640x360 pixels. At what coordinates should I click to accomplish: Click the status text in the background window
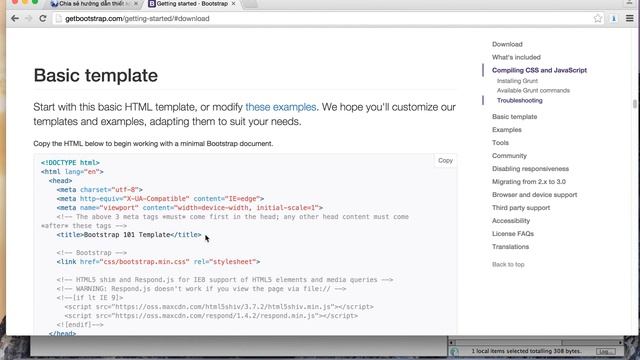point(526,351)
